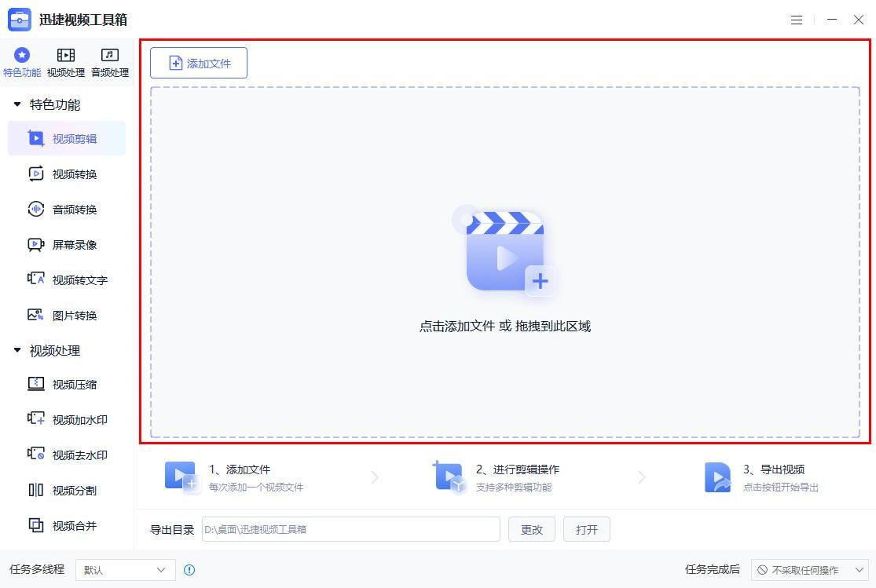This screenshot has height=588, width=876.
Task: Click the 图片转换 picture icon
Action: (x=36, y=315)
